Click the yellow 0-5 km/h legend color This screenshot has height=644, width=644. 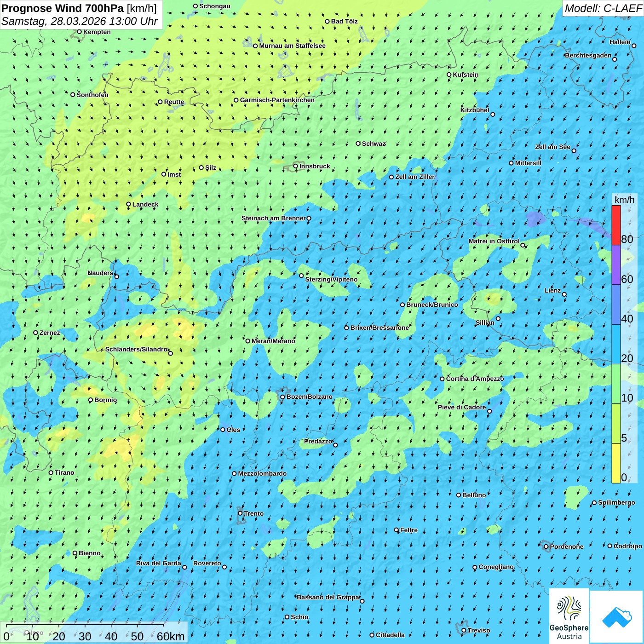coord(616,463)
